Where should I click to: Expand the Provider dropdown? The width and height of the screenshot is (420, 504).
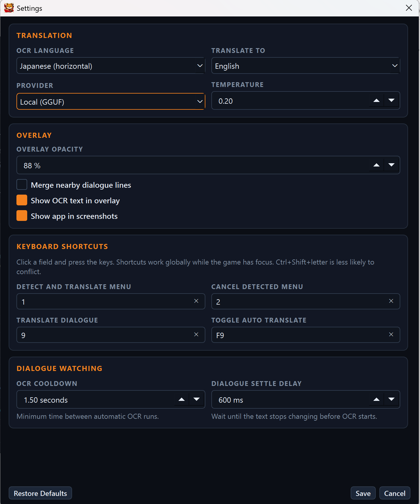click(111, 102)
